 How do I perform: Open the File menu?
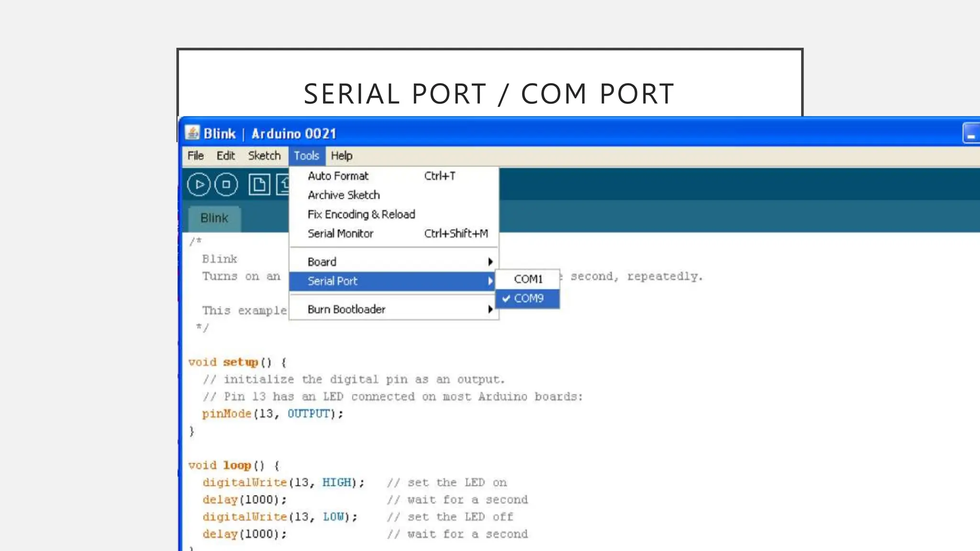(x=195, y=156)
